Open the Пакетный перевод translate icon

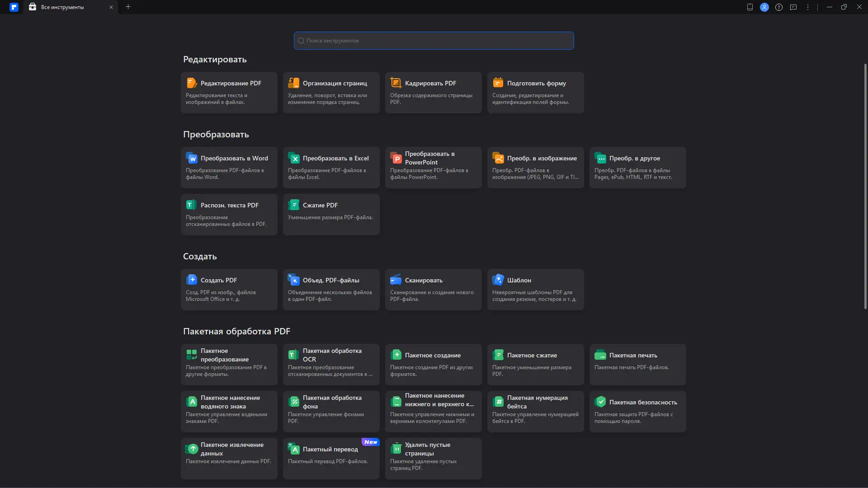[x=294, y=449]
